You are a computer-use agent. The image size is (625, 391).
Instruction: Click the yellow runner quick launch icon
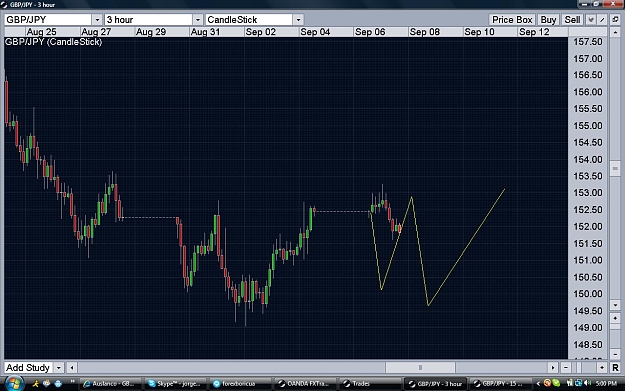[x=35, y=383]
